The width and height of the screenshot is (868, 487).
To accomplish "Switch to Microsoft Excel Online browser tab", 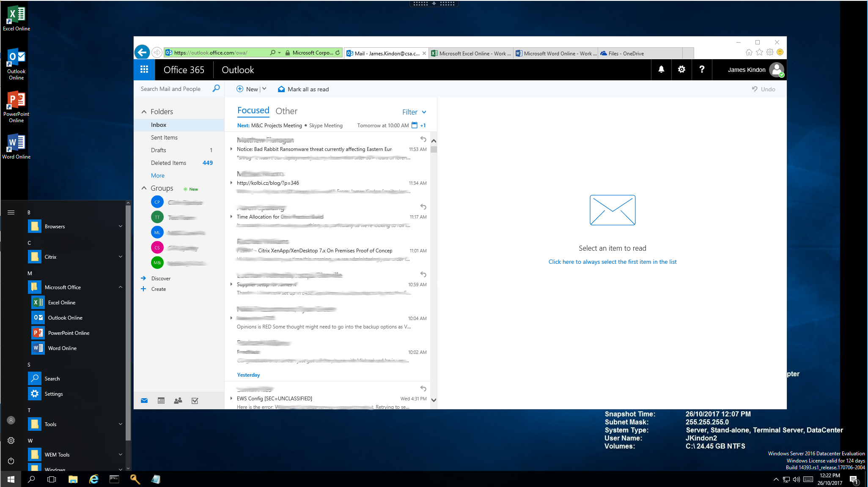I will pos(471,53).
